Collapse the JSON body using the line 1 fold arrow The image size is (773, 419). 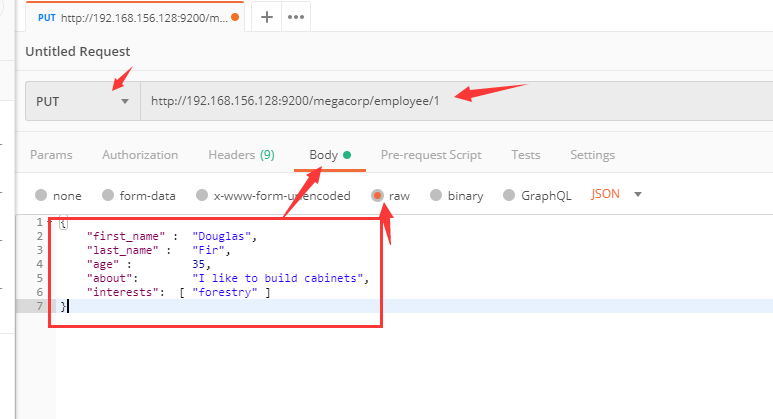pos(50,221)
